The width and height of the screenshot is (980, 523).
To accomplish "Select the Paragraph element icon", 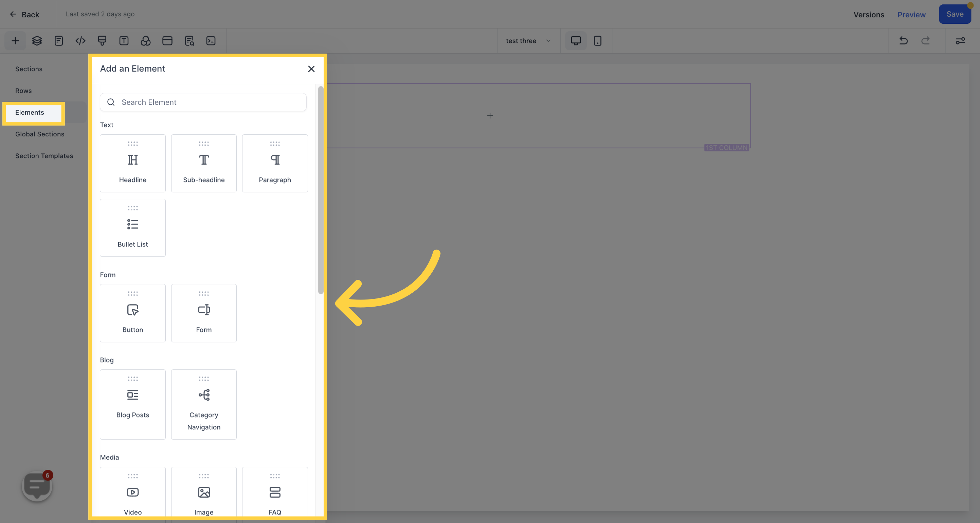I will click(275, 159).
